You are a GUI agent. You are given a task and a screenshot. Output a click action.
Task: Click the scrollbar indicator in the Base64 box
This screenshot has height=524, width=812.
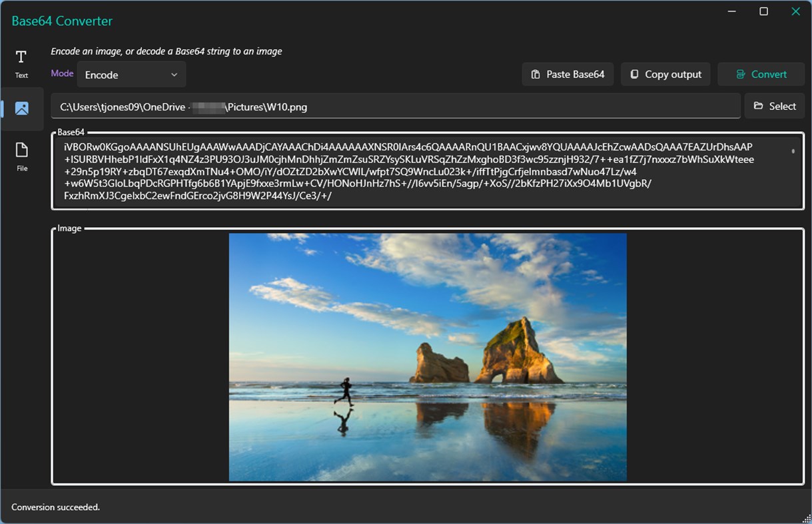click(x=793, y=152)
